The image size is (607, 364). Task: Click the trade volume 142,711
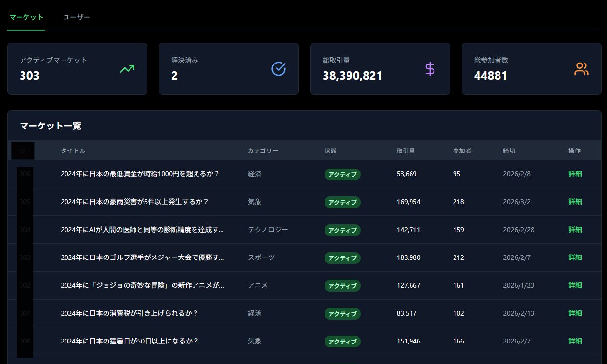coord(409,230)
